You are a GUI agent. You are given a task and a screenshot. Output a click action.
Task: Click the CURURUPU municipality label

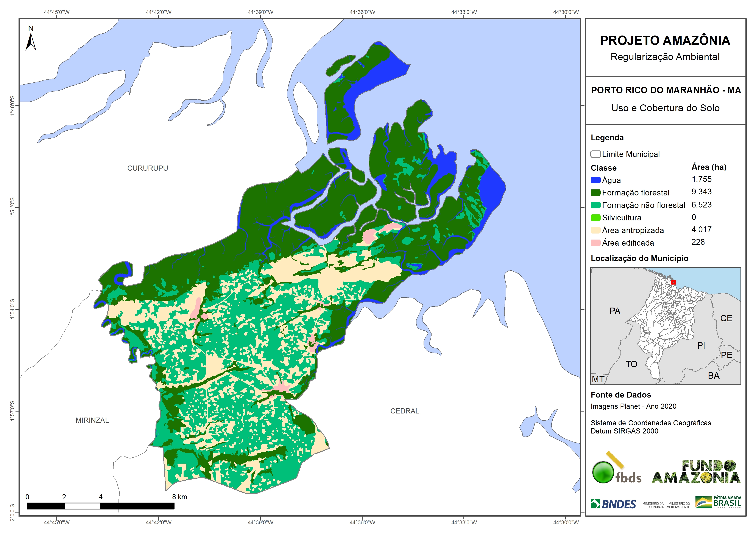[x=148, y=168]
